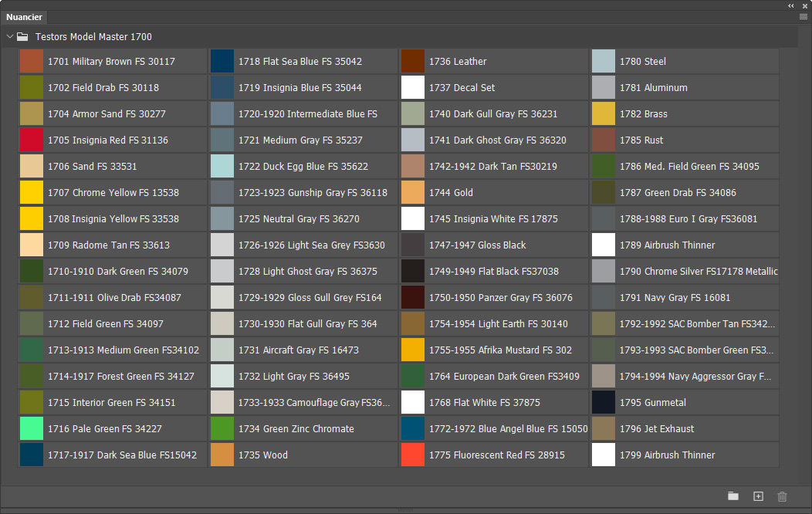
Task: Choose the 1795 Gunmetal swatch
Action: click(x=604, y=403)
